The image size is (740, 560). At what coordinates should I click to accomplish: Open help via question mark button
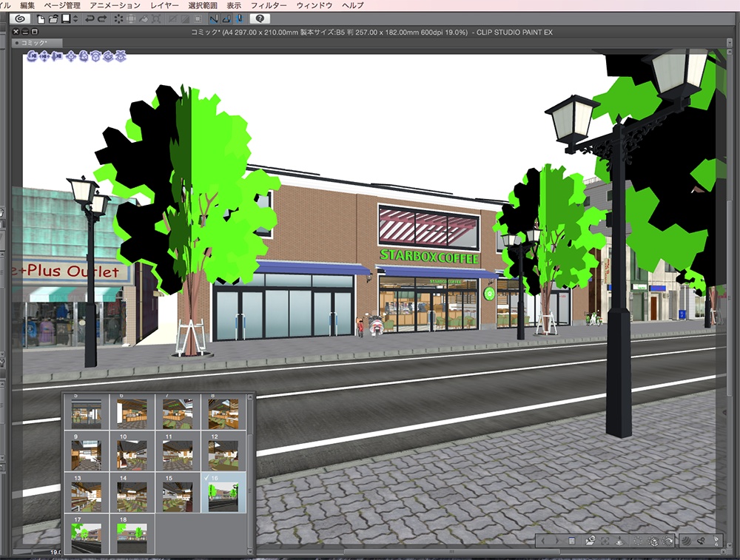pos(260,19)
